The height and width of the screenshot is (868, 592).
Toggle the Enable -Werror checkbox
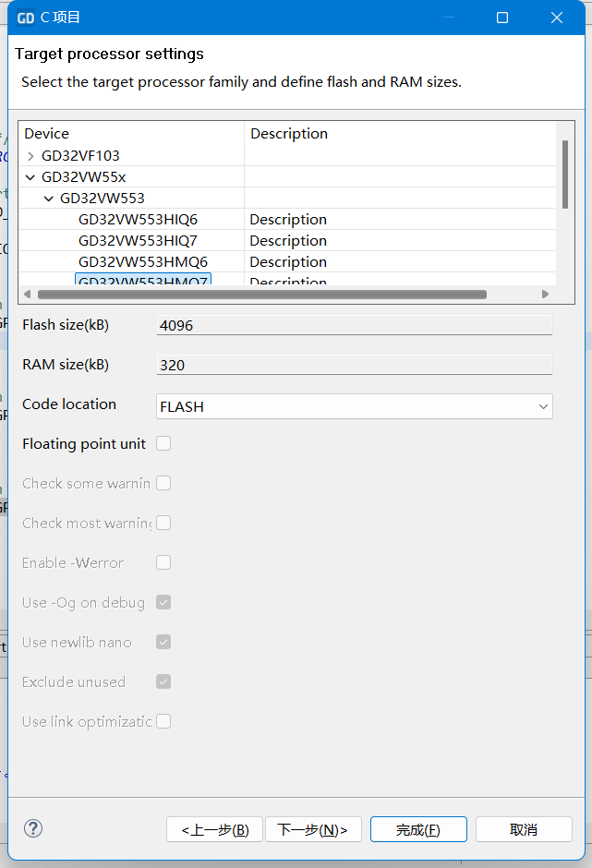coord(163,562)
